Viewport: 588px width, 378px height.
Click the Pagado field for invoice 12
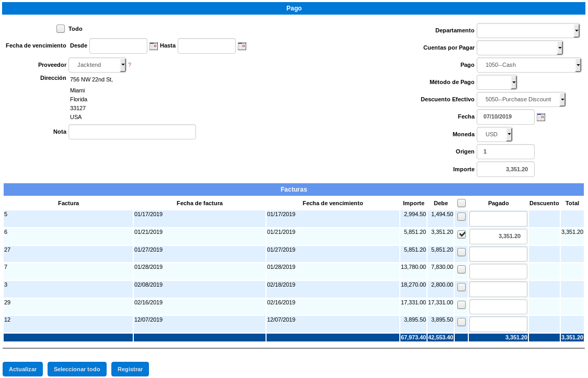point(499,324)
